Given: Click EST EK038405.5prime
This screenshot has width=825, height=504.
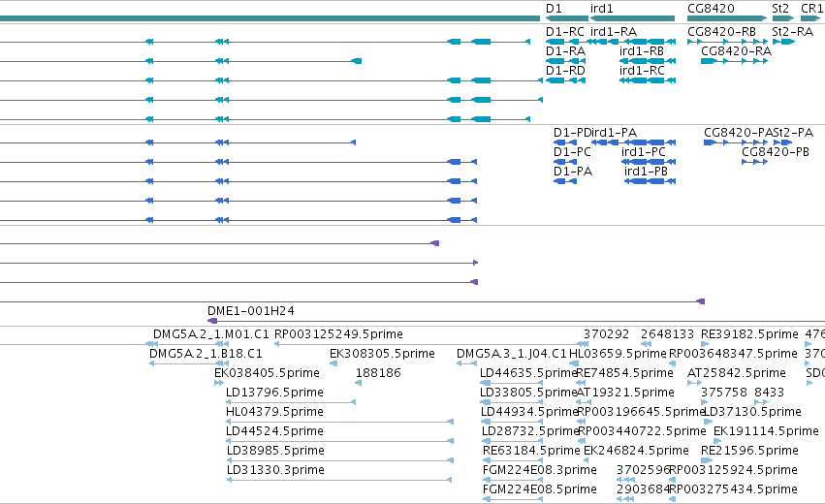Looking at the screenshot, I should click(x=267, y=373).
